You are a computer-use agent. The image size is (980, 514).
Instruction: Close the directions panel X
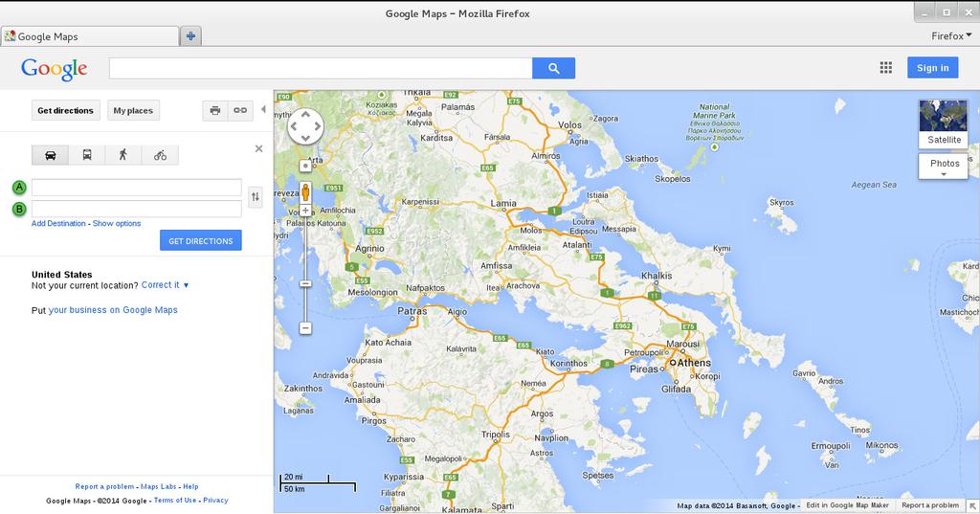(x=258, y=148)
